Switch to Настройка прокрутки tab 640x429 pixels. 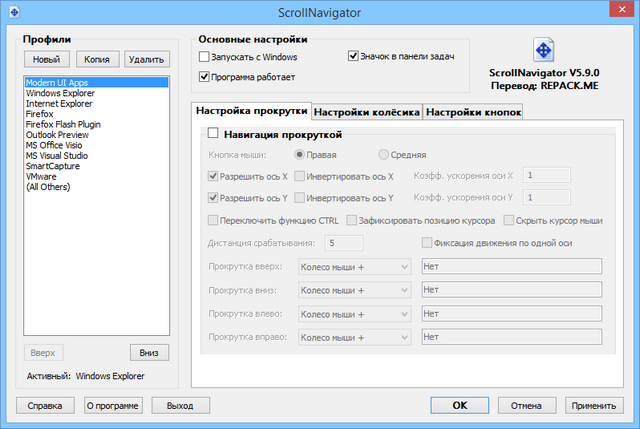pos(251,111)
